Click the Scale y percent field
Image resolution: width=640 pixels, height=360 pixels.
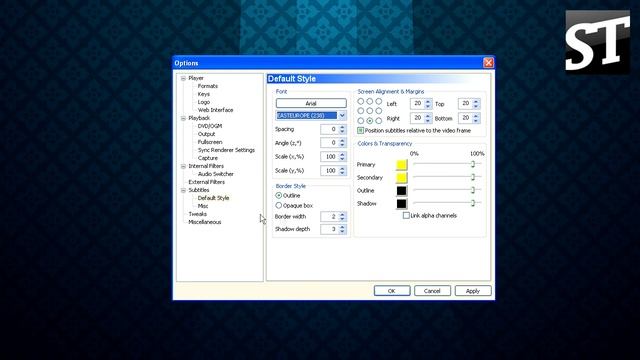click(329, 171)
